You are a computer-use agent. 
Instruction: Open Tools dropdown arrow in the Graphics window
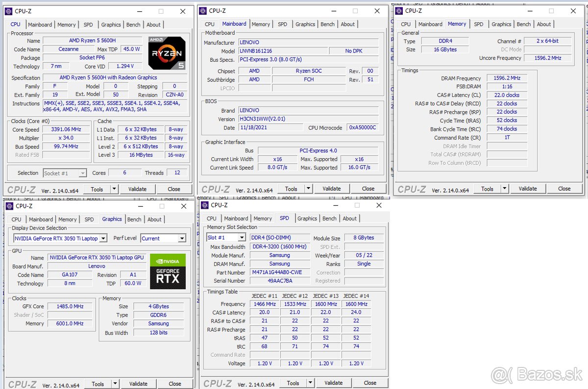pyautogui.click(x=115, y=384)
